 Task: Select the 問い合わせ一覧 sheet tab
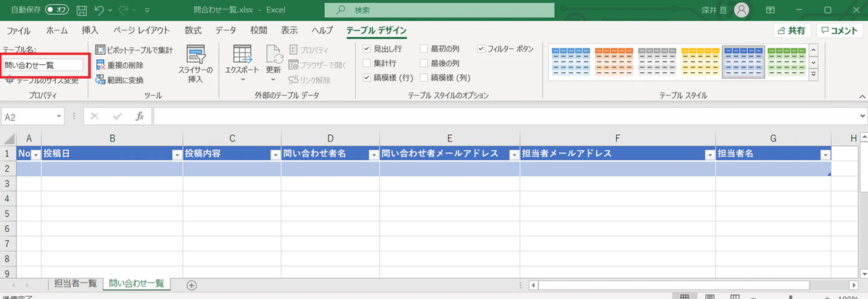[x=137, y=284]
